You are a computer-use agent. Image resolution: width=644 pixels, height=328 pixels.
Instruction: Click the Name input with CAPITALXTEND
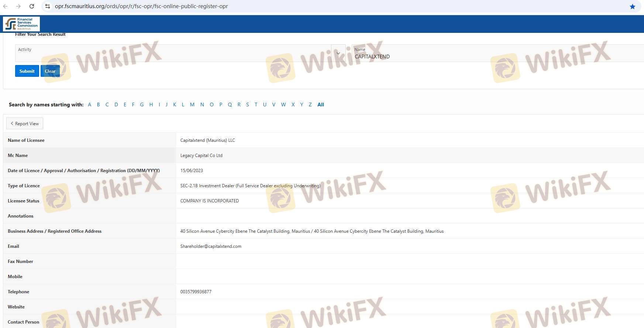(498, 53)
